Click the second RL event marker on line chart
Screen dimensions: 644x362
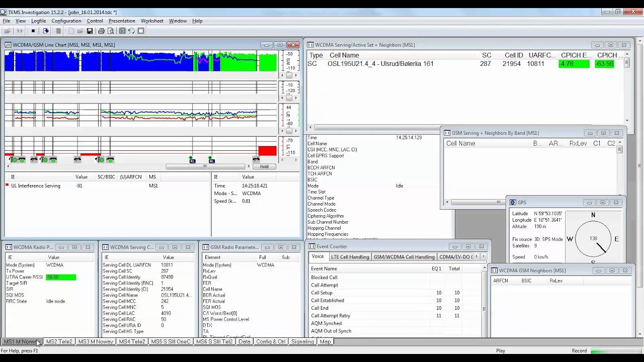pos(212,160)
